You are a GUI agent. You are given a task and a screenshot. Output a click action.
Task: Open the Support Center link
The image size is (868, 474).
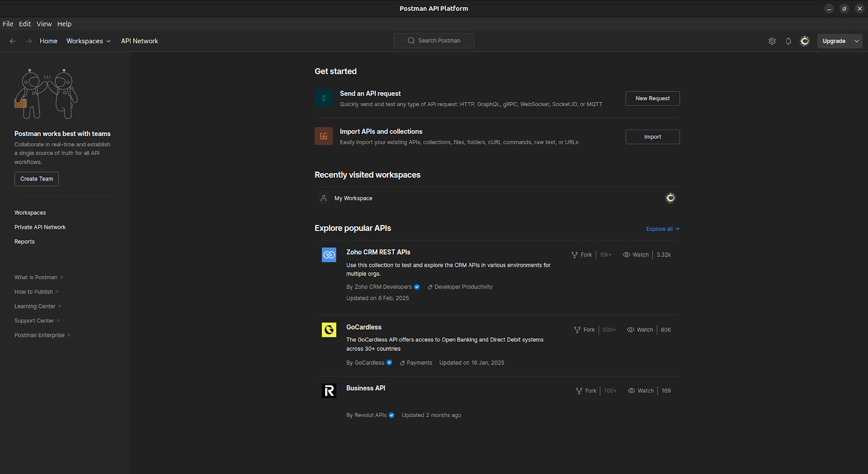(37, 321)
